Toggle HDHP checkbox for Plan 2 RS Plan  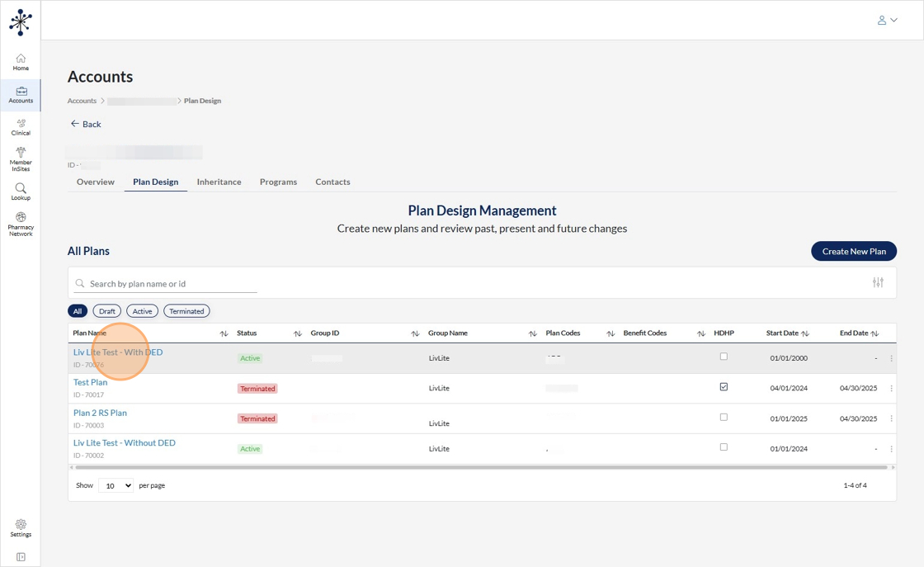724,418
